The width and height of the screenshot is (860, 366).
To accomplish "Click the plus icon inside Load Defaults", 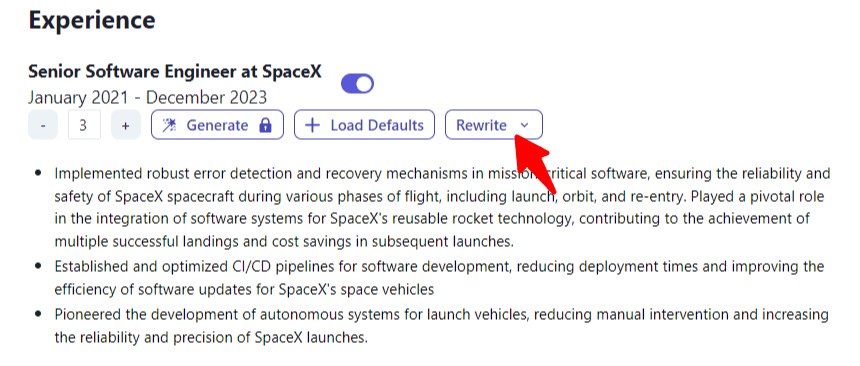I will point(312,125).
